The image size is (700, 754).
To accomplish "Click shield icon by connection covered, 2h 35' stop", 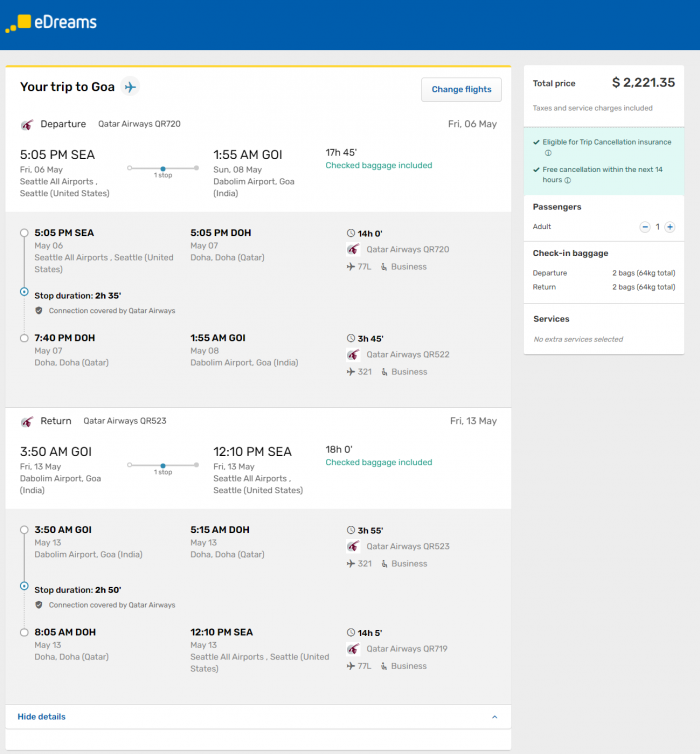I will coord(39,311).
